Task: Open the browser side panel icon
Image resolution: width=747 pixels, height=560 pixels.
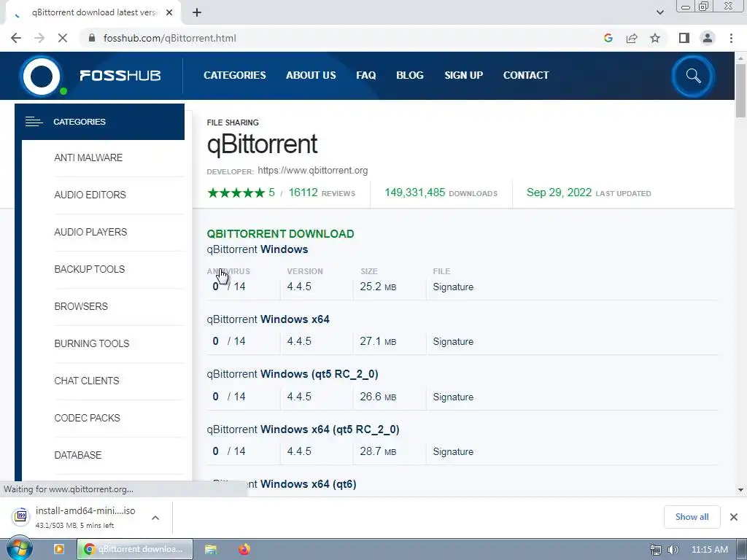Action: 684,38
